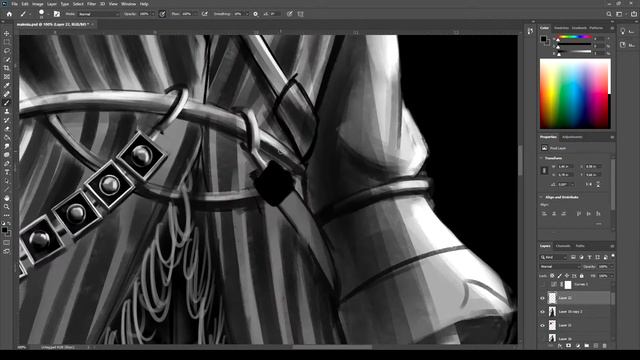Image resolution: width=640 pixels, height=360 pixels.
Task: Select the Rectangular Marquee tool
Action: point(7,42)
